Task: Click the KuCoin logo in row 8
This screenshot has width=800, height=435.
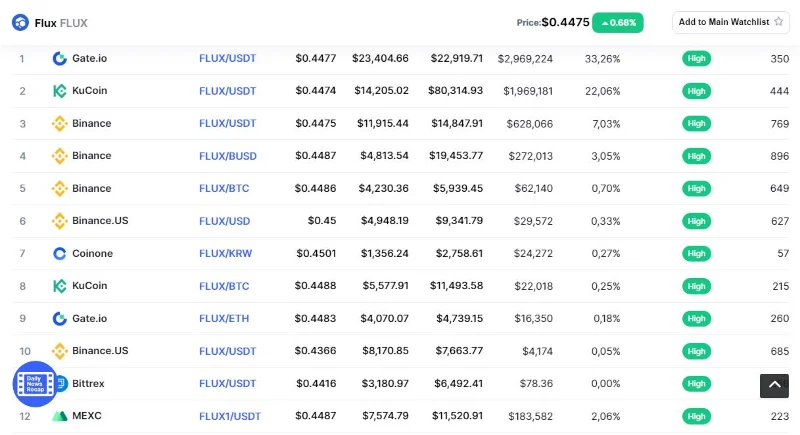Action: pos(60,286)
